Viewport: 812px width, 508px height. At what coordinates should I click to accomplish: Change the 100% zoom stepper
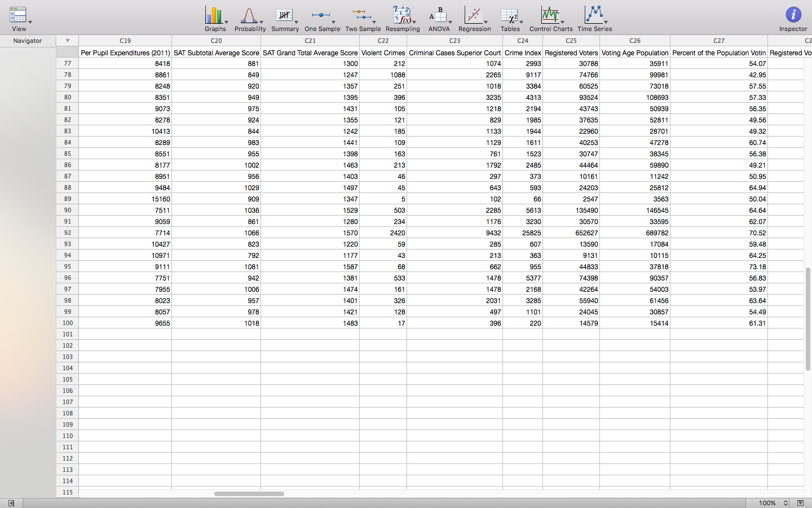click(785, 503)
